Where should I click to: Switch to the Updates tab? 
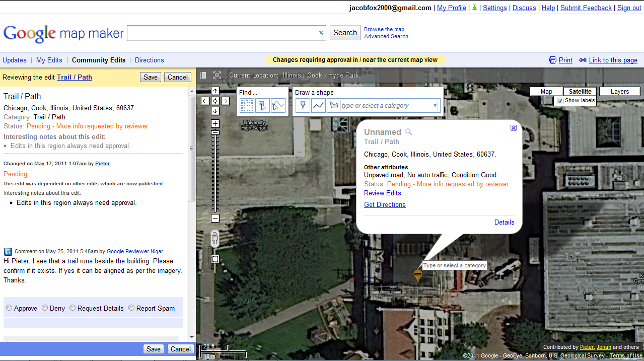[15, 60]
